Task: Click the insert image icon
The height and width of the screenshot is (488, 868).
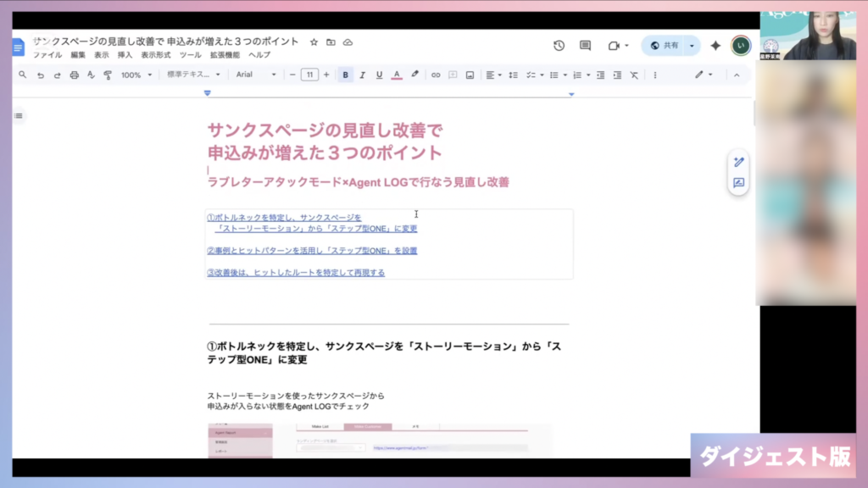Action: tap(470, 75)
